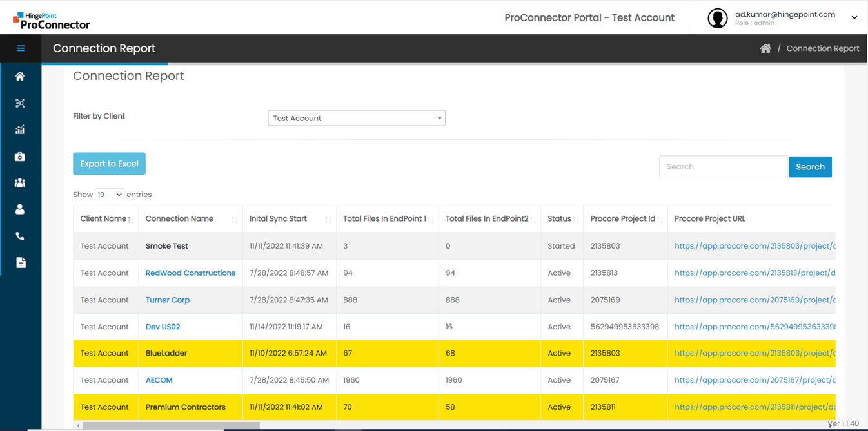This screenshot has height=431, width=868.
Task: Select the BlueLadder connection name
Action: tap(166, 354)
